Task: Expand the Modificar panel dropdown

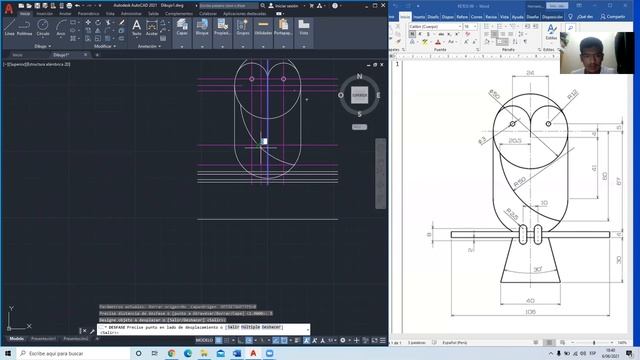Action: 105,47
